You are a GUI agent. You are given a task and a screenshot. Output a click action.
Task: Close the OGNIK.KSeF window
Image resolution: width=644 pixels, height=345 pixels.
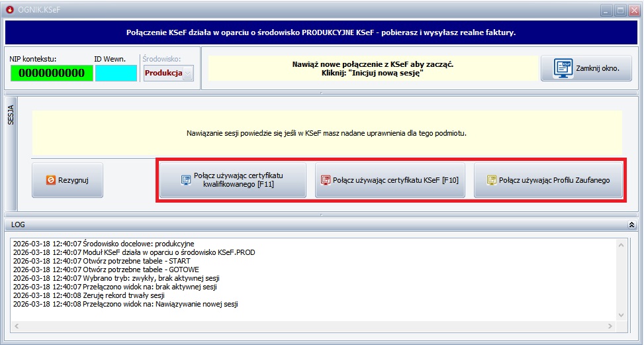tap(633, 10)
